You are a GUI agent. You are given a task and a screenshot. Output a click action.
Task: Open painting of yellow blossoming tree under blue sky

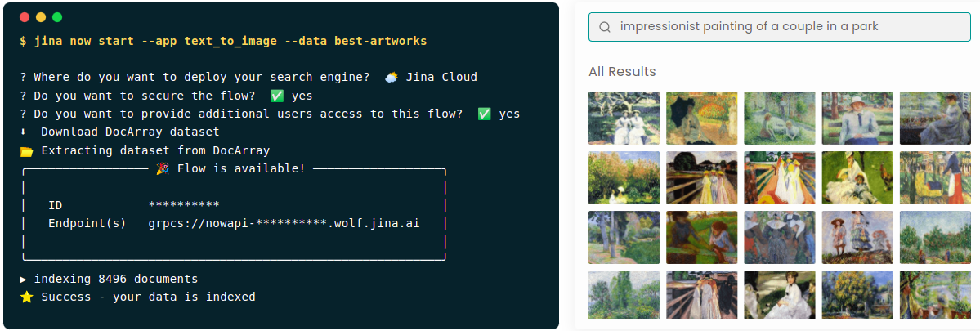(x=857, y=294)
